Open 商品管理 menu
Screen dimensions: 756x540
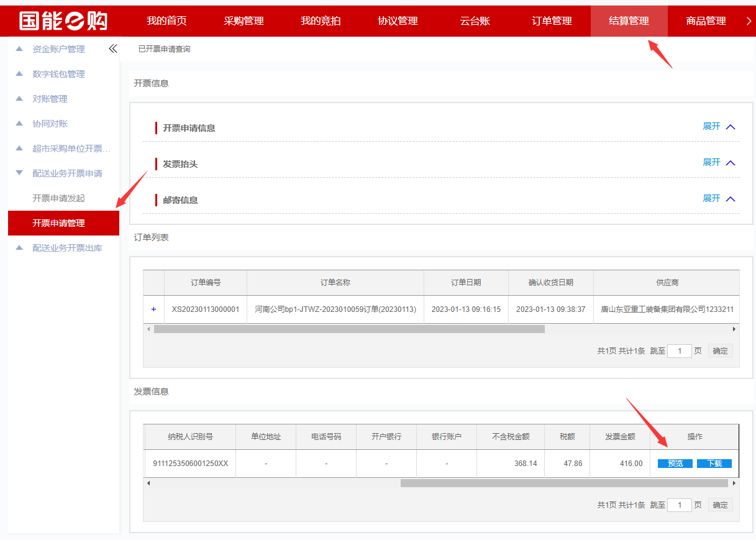[x=706, y=21]
